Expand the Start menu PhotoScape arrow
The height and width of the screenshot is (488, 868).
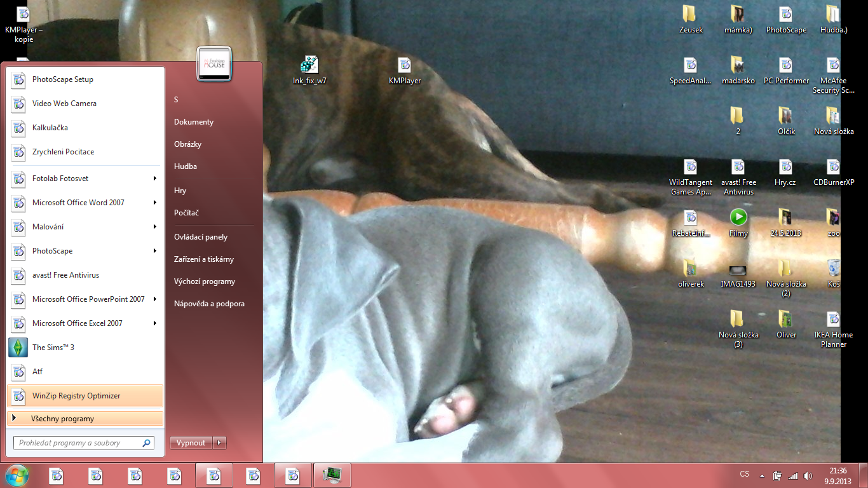(154, 251)
